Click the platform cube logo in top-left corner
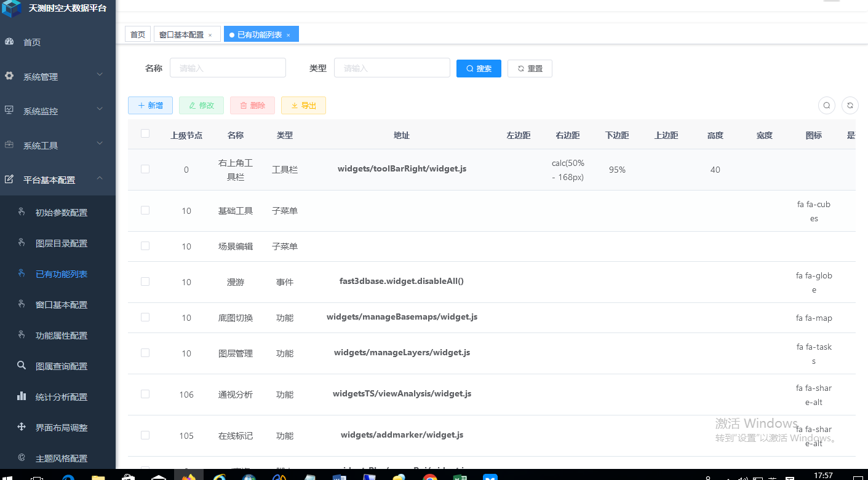The image size is (868, 480). click(10, 9)
